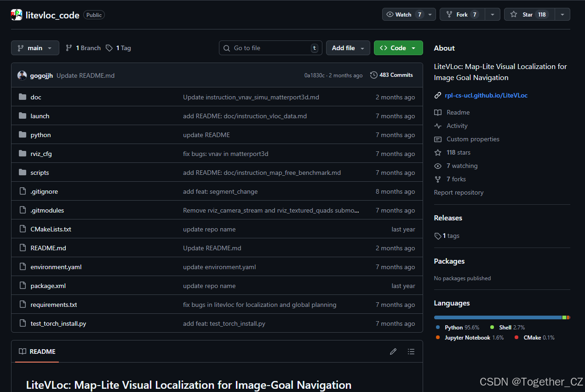Open the 483 Commits history
The height and width of the screenshot is (392, 585).
pos(391,75)
